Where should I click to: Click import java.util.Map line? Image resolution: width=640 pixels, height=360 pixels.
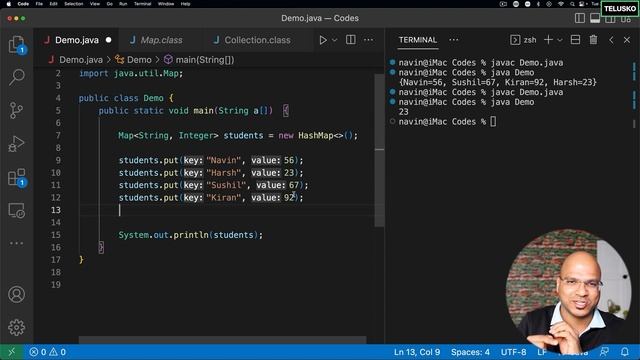tap(131, 73)
